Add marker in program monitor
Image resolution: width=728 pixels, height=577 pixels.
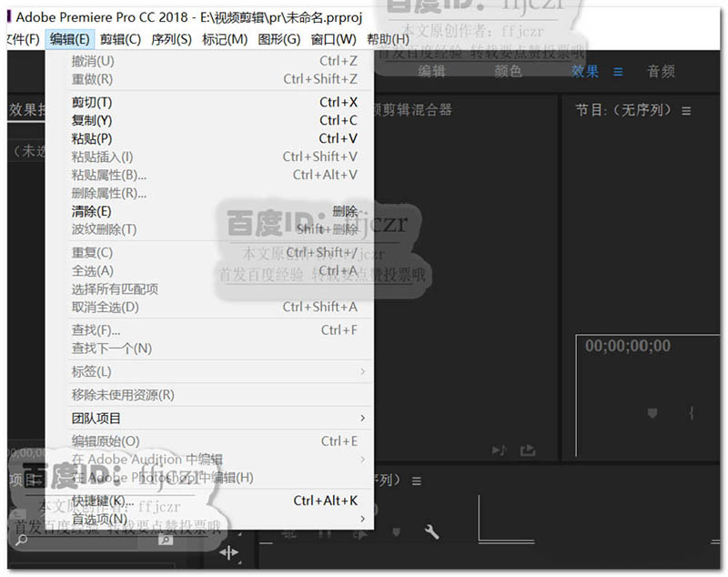652,412
